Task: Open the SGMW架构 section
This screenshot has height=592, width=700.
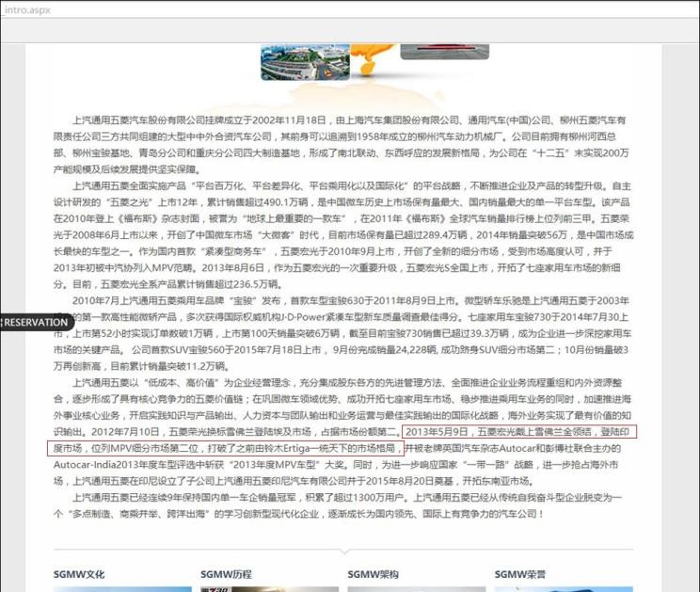Action: [373, 574]
